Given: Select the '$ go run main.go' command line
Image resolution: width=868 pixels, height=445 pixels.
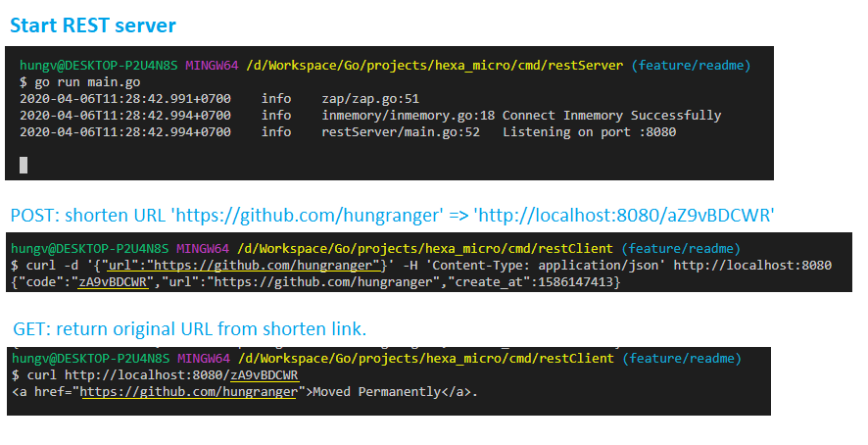Looking at the screenshot, I should coord(79,82).
